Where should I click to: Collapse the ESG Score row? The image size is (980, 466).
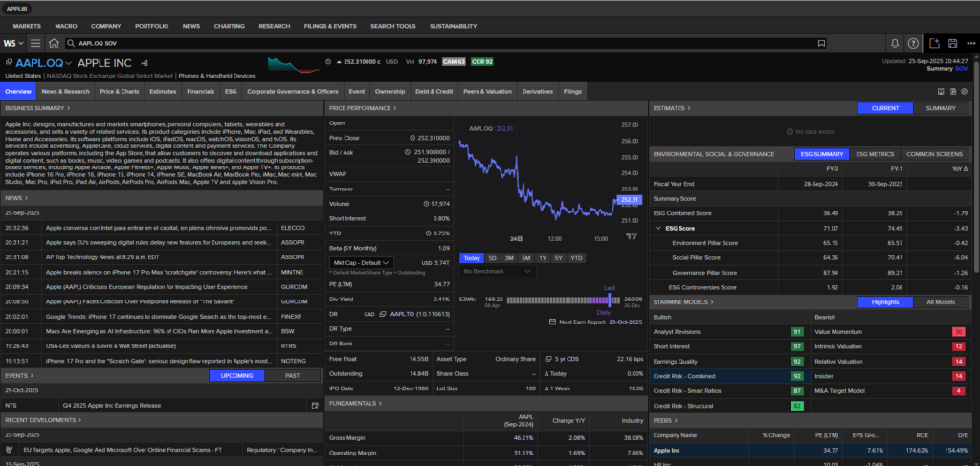click(657, 229)
